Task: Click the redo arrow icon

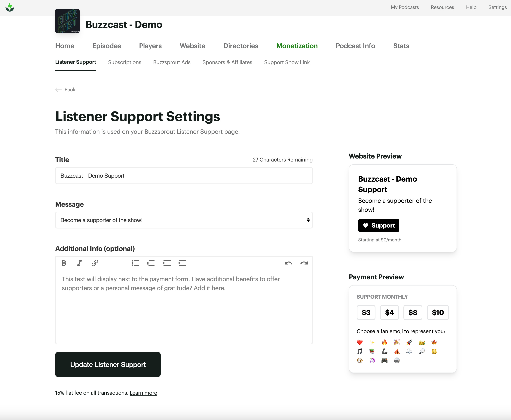Action: [x=304, y=263]
